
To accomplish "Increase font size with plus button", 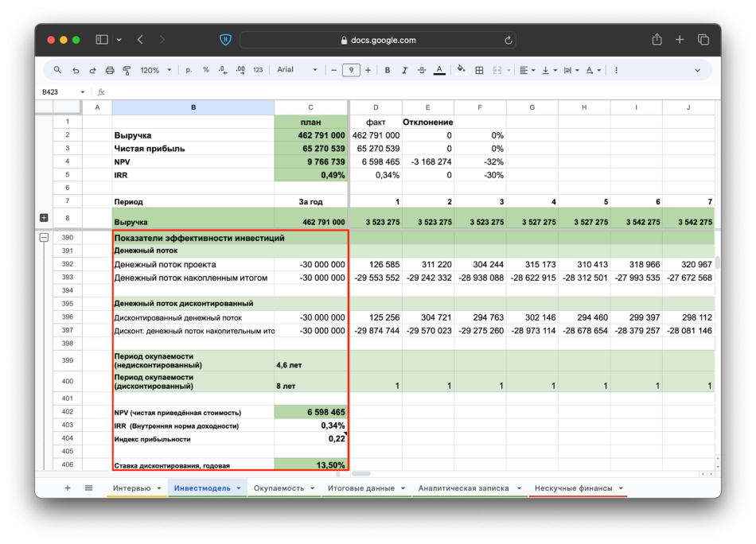I will tap(370, 70).
